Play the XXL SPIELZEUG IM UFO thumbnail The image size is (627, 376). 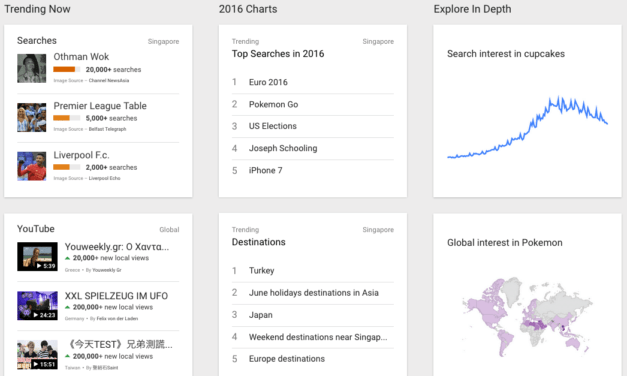coord(37,306)
